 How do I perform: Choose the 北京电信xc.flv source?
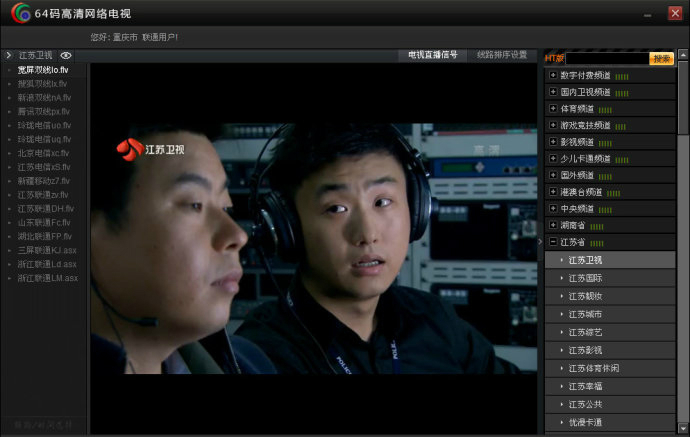43,153
